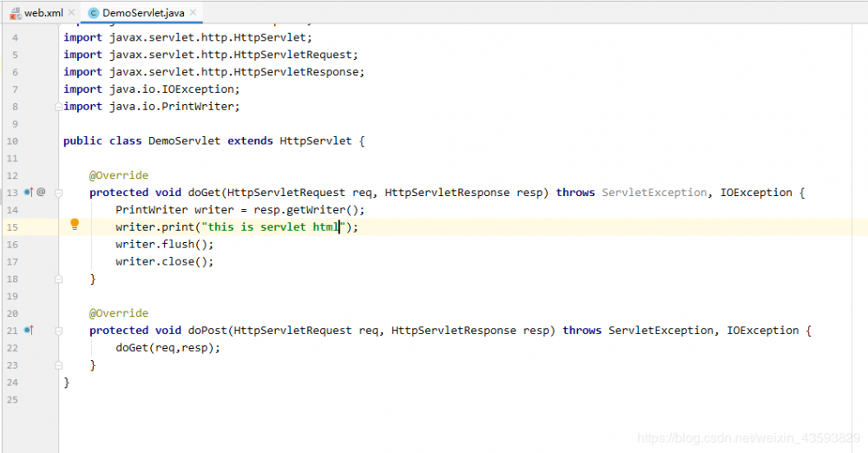Screen dimensions: 868x453
Task: Click the doPost method name on line 21
Action: [x=207, y=330]
